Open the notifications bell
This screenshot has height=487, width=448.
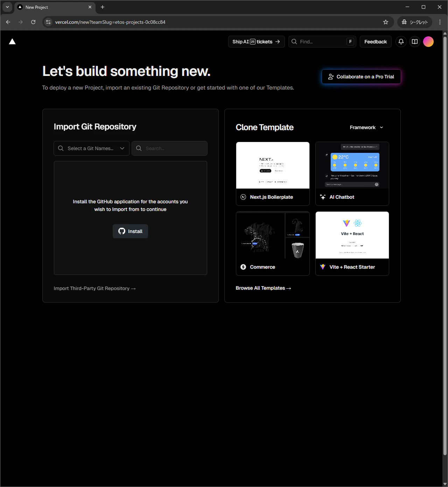pos(401,42)
